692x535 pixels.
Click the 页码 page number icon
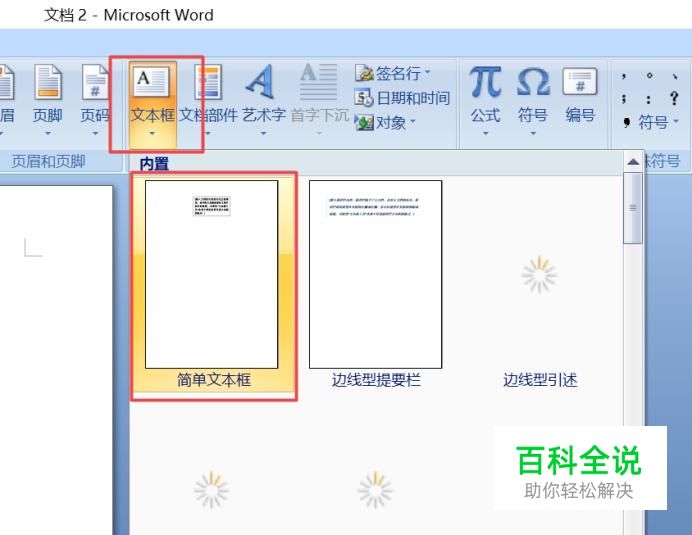(95, 82)
